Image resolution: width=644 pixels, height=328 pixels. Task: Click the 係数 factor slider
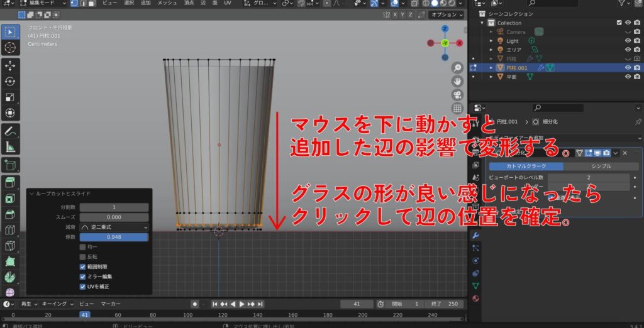[114, 237]
